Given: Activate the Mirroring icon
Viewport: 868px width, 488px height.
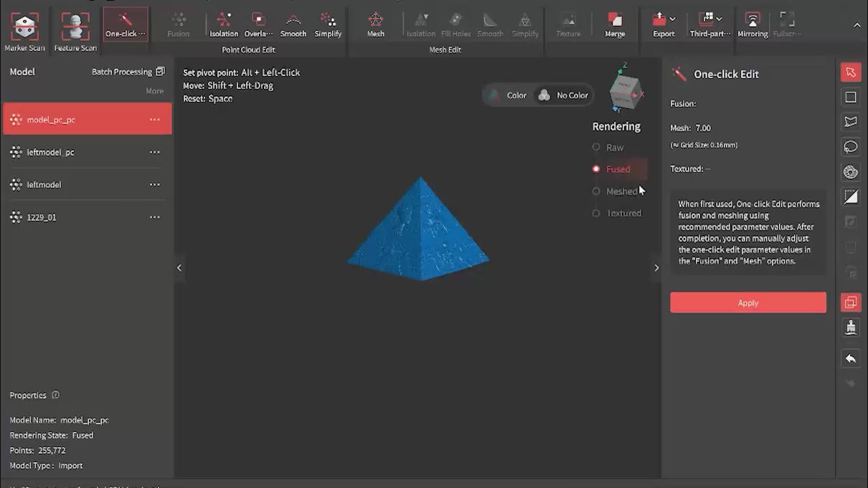Looking at the screenshot, I should pos(752,25).
